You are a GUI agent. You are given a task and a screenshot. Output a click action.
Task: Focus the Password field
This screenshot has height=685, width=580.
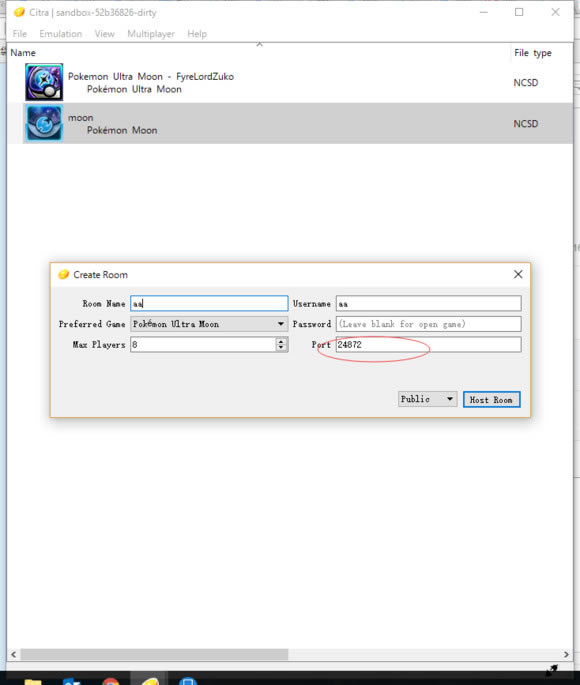point(428,324)
